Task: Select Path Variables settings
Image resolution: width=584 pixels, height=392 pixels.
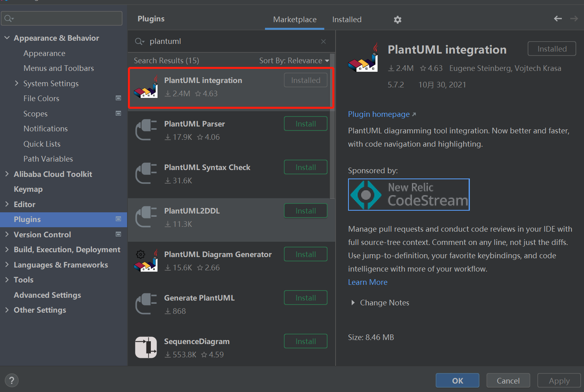Action: click(x=48, y=159)
